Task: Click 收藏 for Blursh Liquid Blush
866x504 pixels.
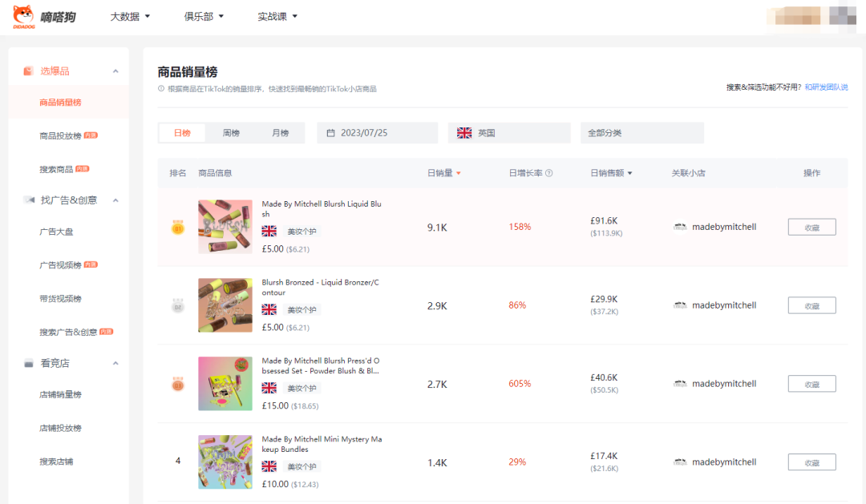Action: [x=811, y=227]
